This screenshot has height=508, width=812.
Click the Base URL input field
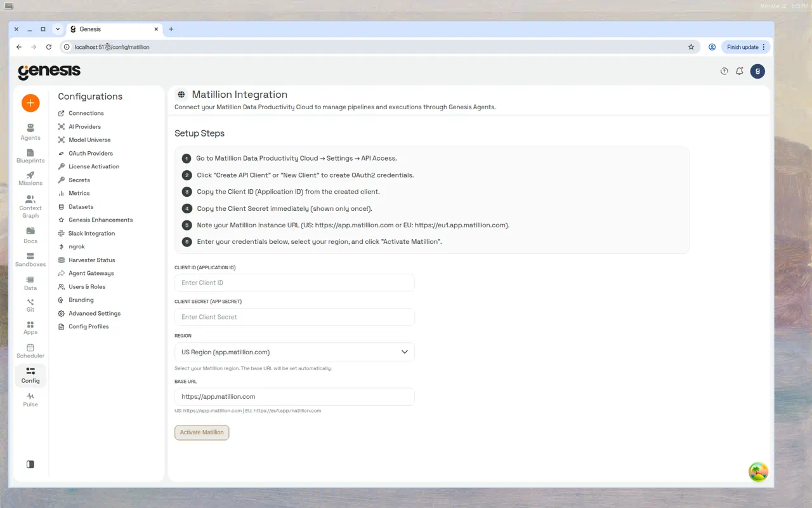click(x=294, y=396)
